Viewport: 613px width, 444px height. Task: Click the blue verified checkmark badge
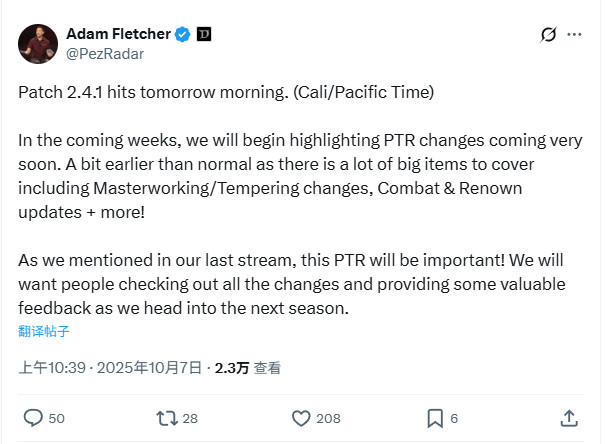(x=182, y=35)
